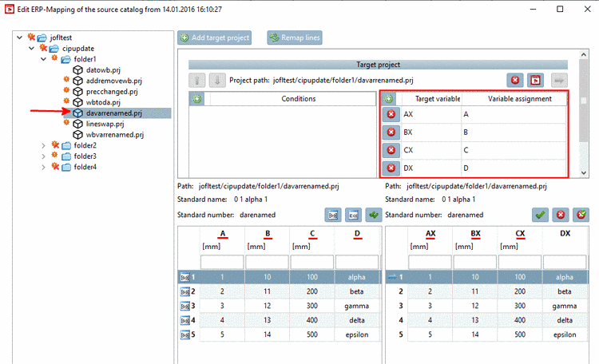Click the 400 cell in the source table

coord(312,320)
